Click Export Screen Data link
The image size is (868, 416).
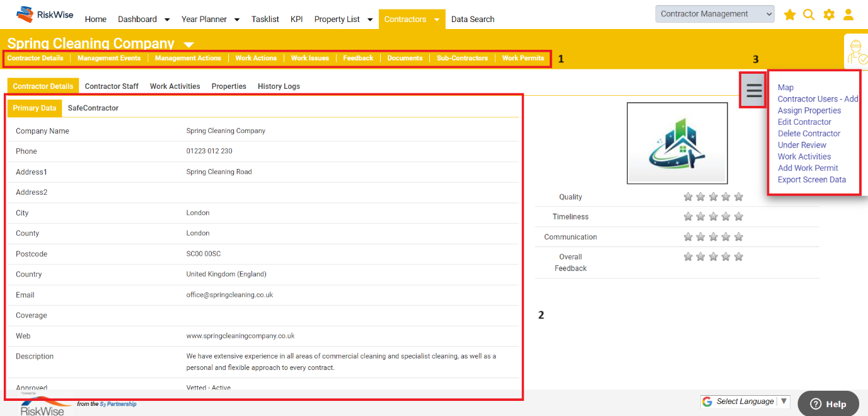[812, 180]
